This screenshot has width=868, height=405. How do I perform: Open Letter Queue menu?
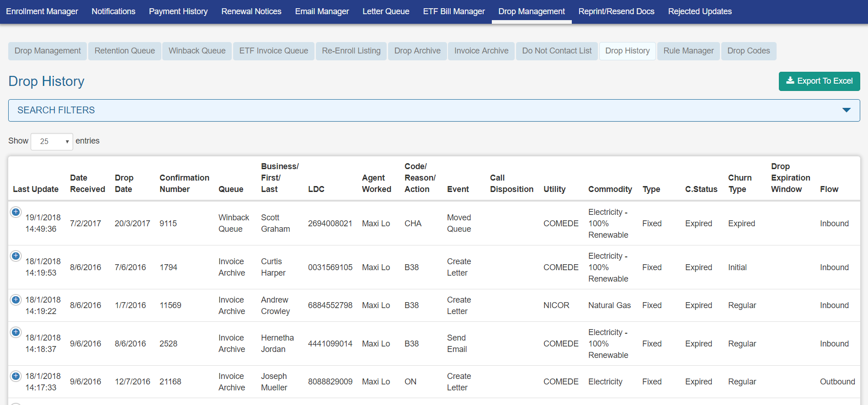(x=386, y=11)
